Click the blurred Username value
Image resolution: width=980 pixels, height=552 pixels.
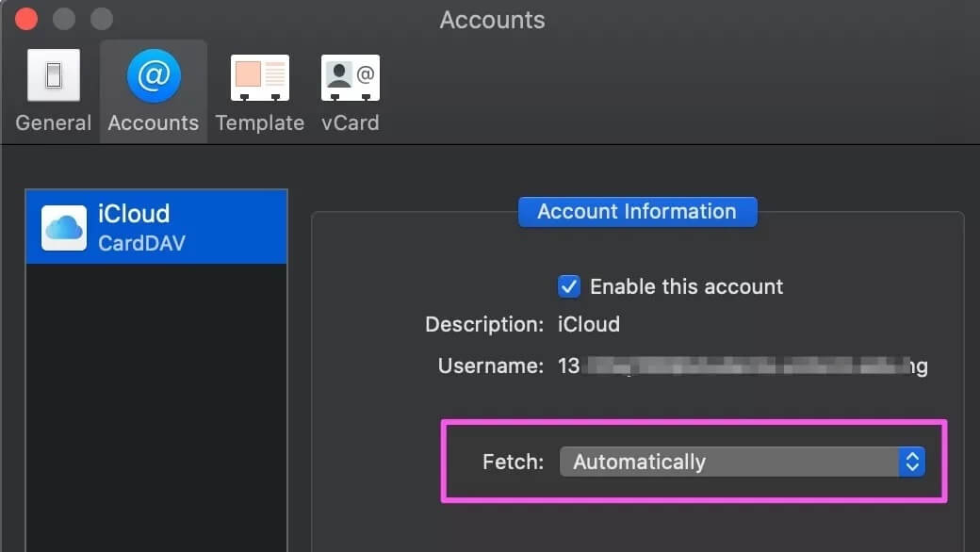tap(743, 365)
